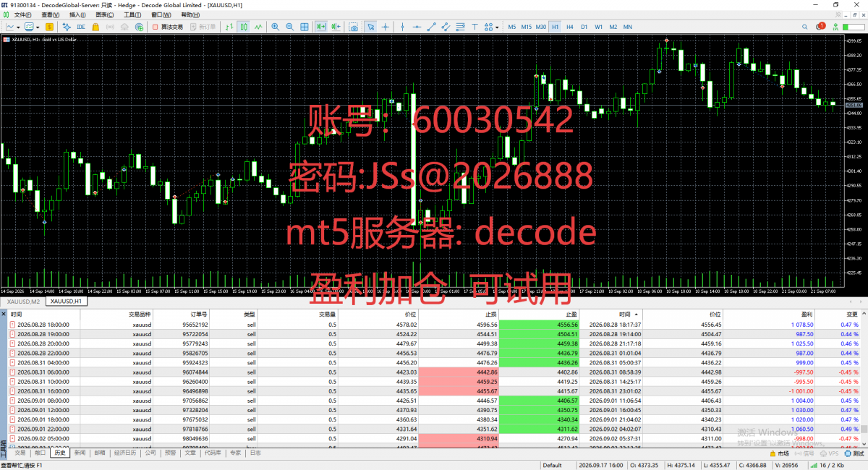Screen dimensions: 868x470
Task: Switch to M15 timeframe
Action: coord(527,27)
